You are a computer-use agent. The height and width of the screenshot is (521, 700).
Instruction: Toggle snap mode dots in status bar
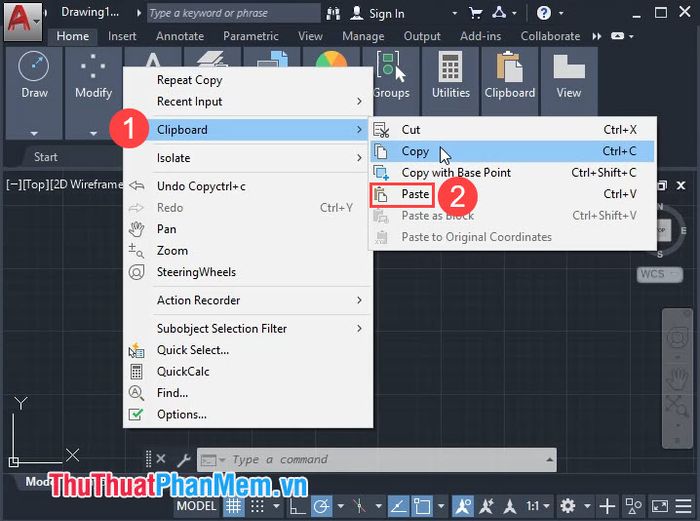coord(257,506)
